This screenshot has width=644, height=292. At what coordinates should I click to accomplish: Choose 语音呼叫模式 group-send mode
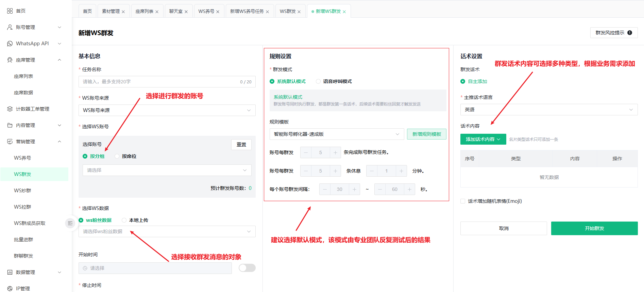(318, 81)
